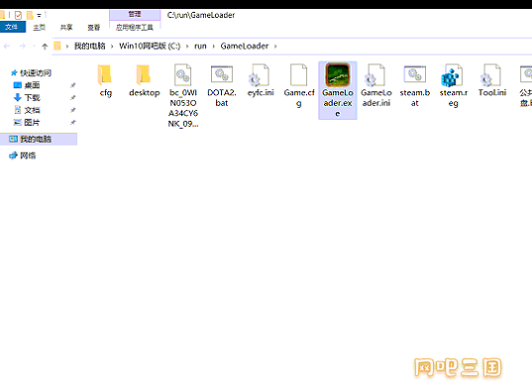Expand chevron after run in address bar
This screenshot has height=392, width=532.
214,47
